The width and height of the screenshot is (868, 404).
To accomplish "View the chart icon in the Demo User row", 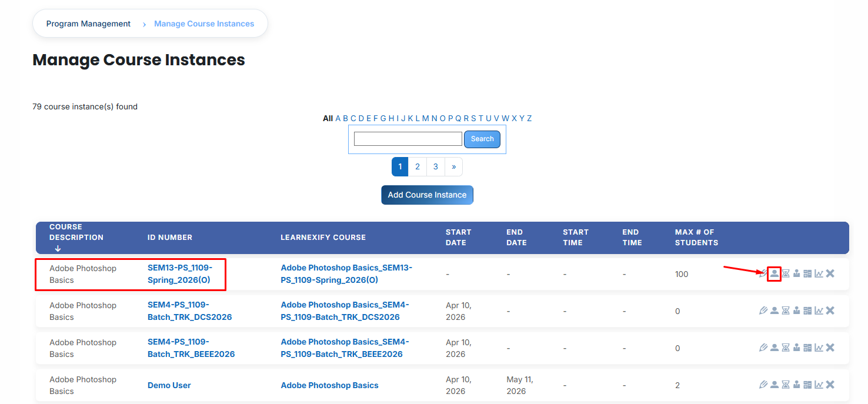I will (x=819, y=385).
